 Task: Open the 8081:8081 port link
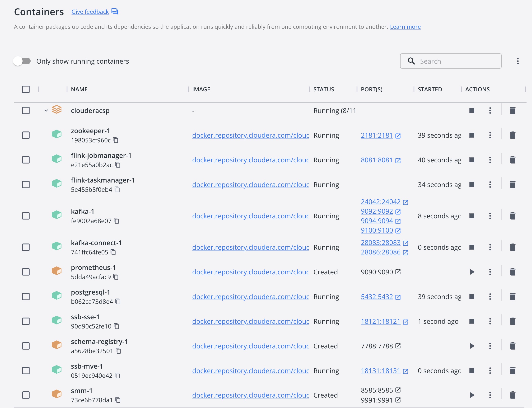(x=377, y=160)
